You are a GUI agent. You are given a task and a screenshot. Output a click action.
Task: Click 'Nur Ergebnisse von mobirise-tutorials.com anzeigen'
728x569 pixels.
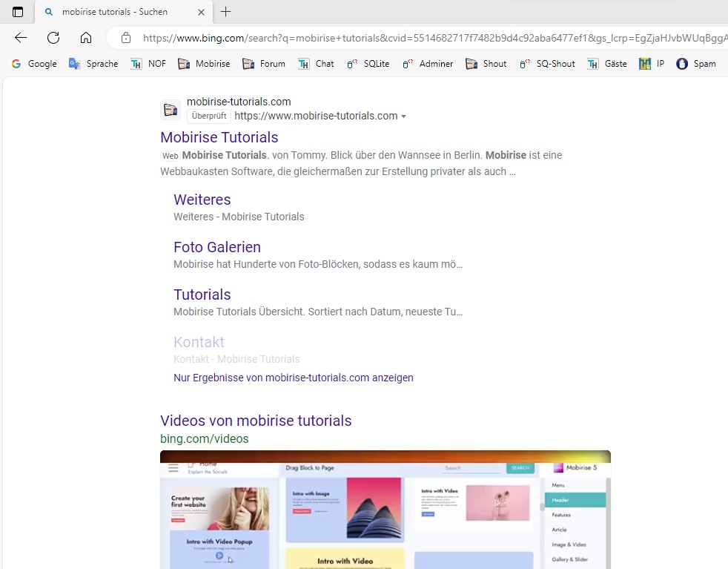click(293, 378)
